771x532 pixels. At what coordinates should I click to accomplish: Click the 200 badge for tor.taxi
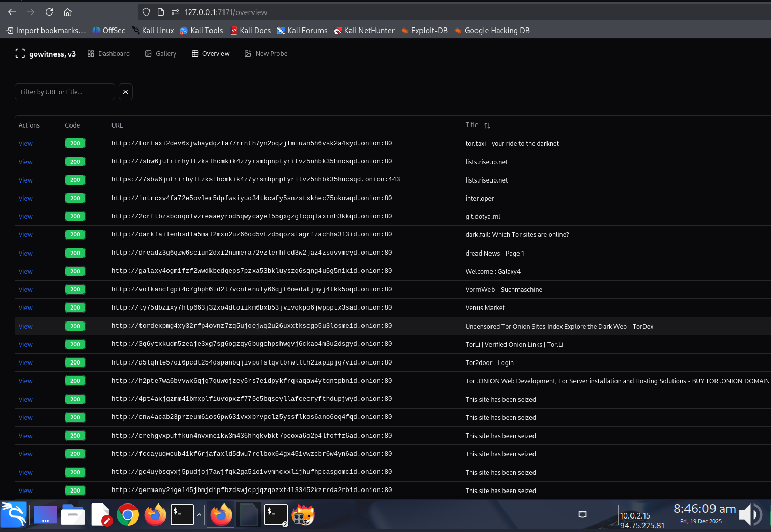click(75, 143)
